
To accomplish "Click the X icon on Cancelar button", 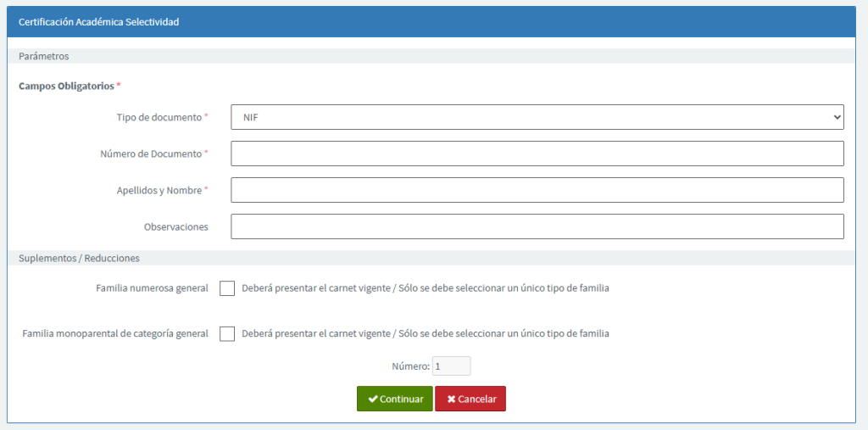I will pos(451,399).
